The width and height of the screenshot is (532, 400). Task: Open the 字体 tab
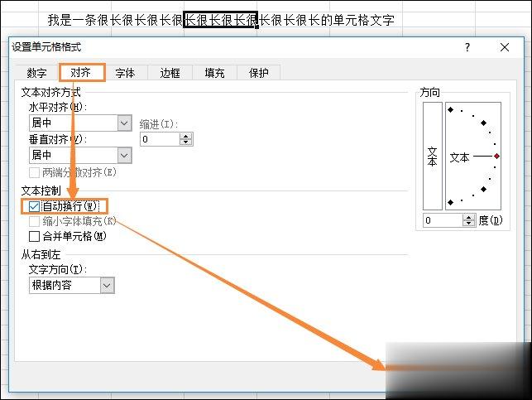(125, 73)
